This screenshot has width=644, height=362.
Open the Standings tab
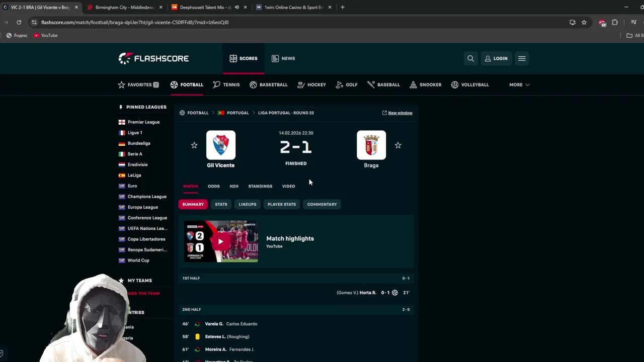tap(260, 186)
